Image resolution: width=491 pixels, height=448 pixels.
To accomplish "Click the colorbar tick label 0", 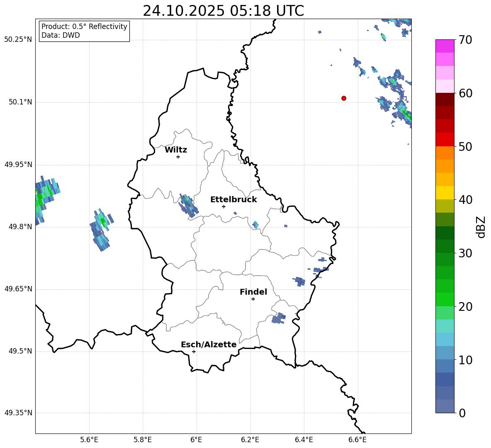I will click(462, 413).
